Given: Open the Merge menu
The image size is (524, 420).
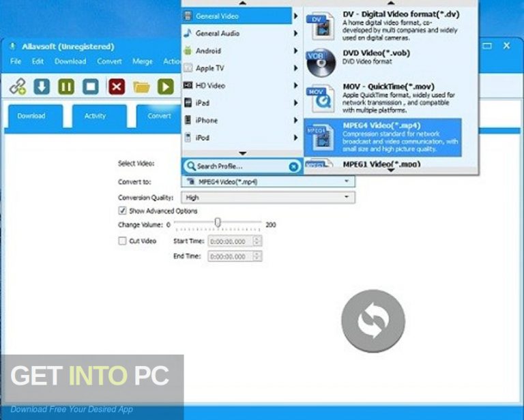Looking at the screenshot, I should [x=143, y=61].
